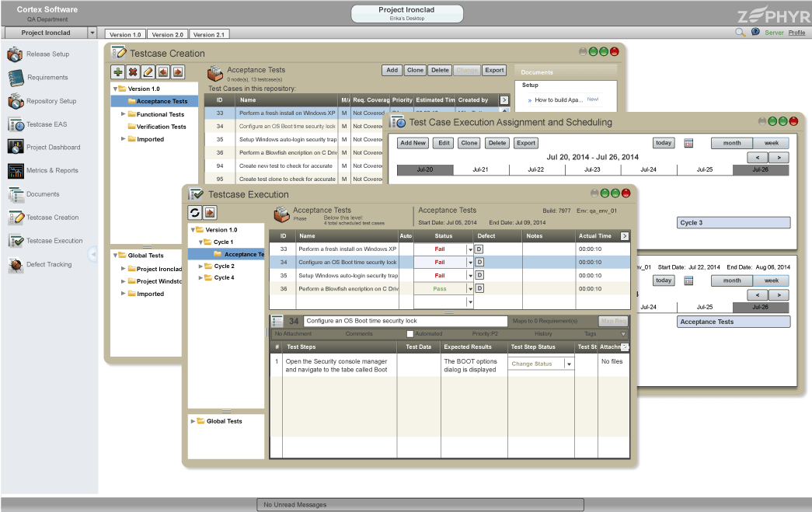Image resolution: width=812 pixels, height=512 pixels.
Task: Open the Project Dashboard sidebar item
Action: [x=44, y=147]
